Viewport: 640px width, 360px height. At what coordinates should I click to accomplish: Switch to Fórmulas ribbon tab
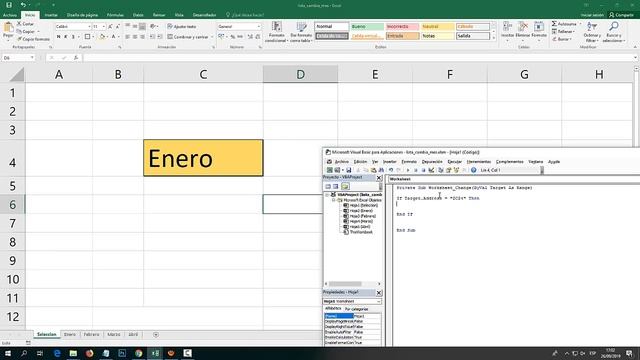click(x=115, y=15)
